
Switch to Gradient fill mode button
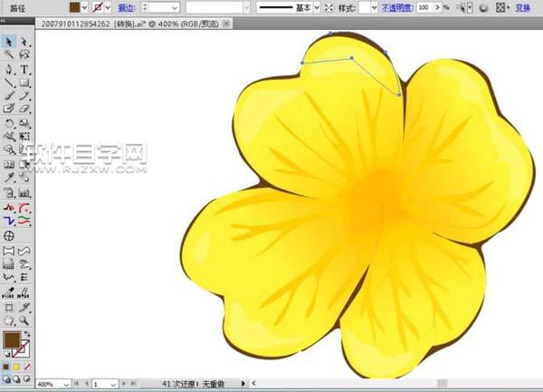click(18, 367)
